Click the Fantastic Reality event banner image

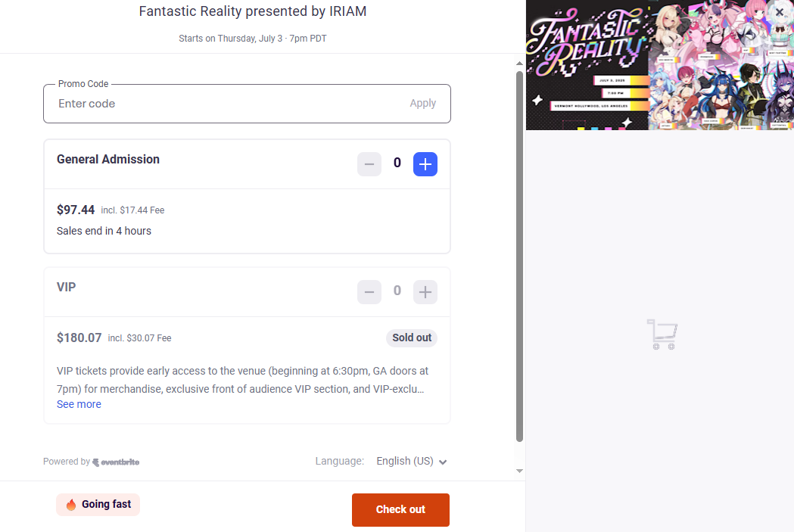[659, 65]
